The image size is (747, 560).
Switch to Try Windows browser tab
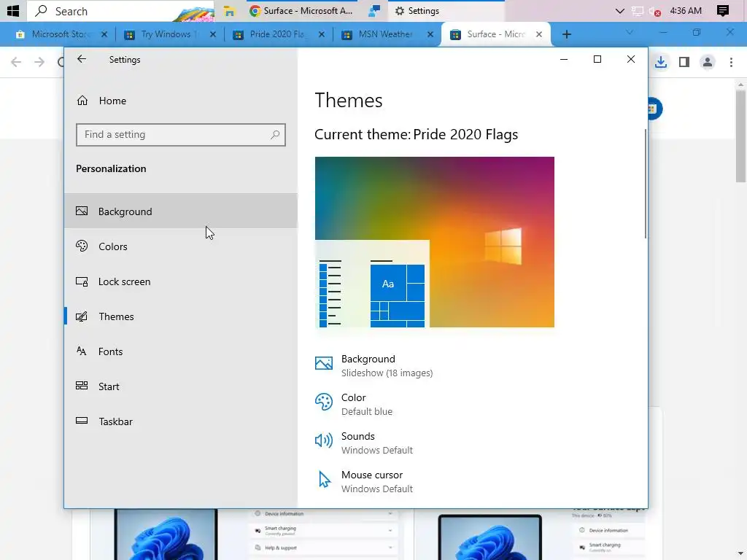(170, 34)
